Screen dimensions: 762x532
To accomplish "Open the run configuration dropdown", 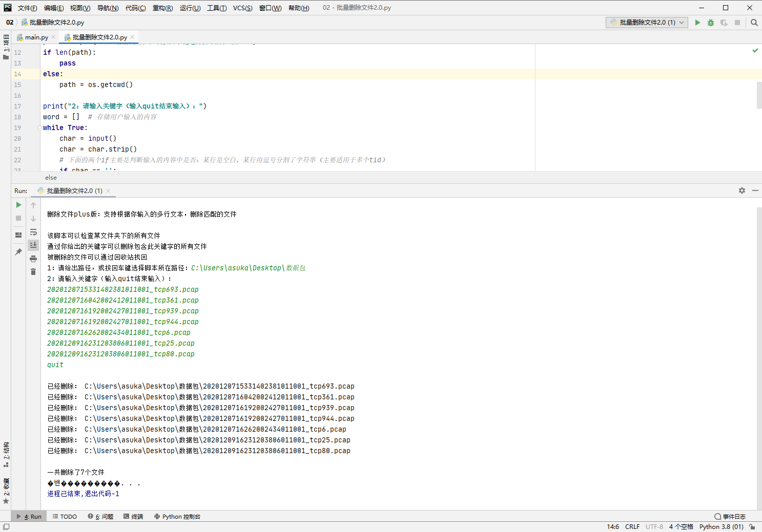I will [647, 23].
